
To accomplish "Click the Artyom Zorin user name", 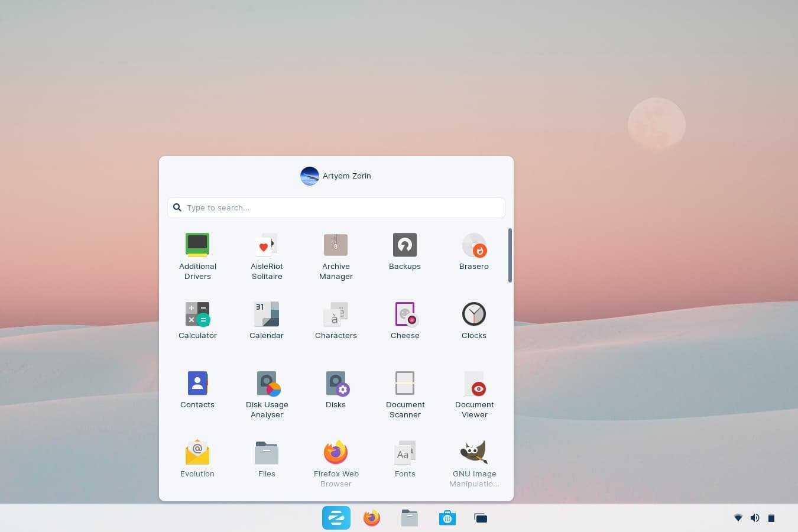I will pyautogui.click(x=347, y=176).
